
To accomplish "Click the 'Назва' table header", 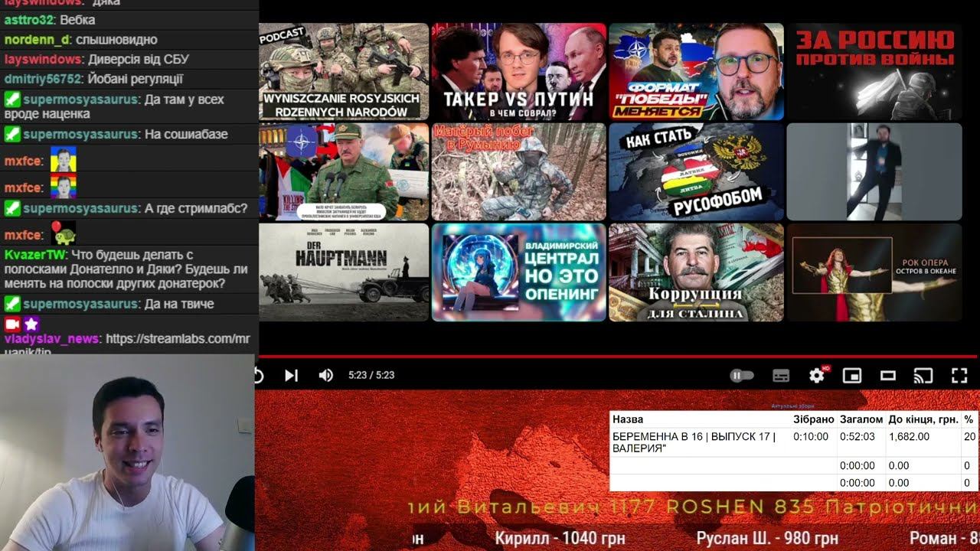I will tap(628, 419).
